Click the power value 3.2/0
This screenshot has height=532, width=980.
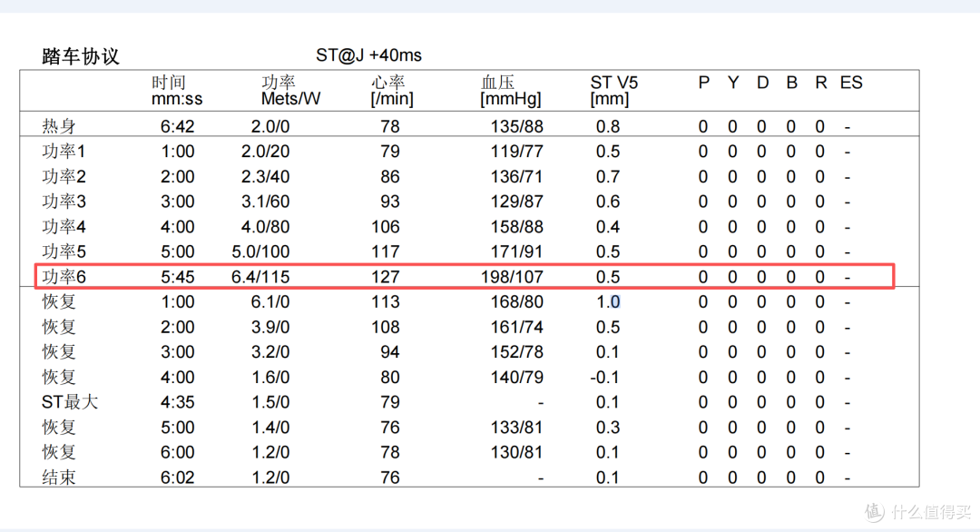[x=270, y=352]
